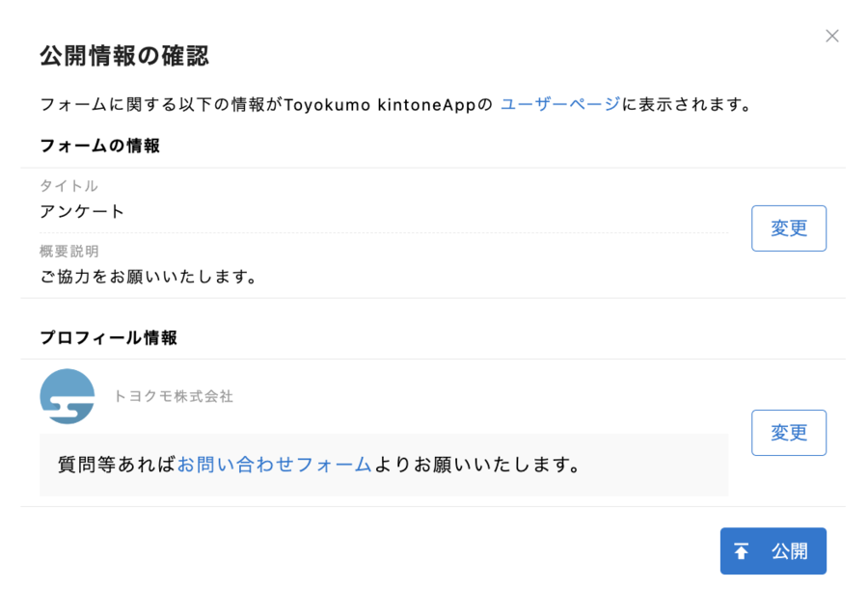This screenshot has height=615, width=868.
Task: Click the blue cloud logo next to トヨクモ株式会社
Action: [x=67, y=396]
